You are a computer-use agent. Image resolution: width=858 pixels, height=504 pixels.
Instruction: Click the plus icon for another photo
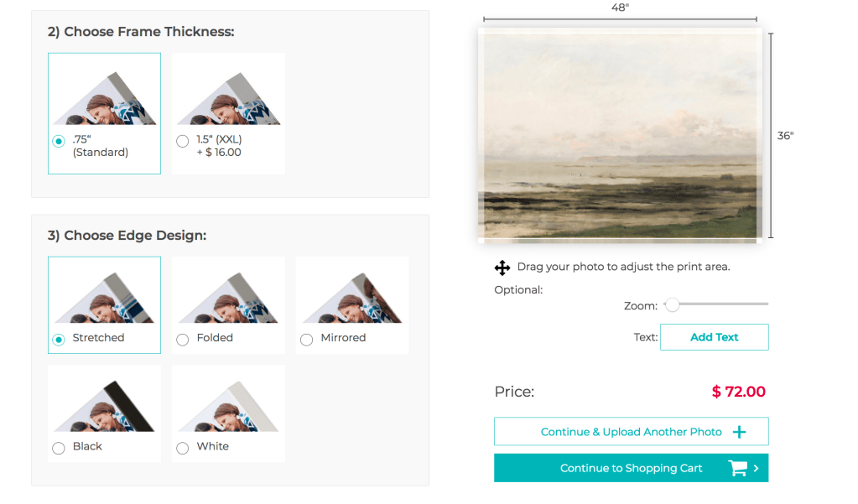739,432
